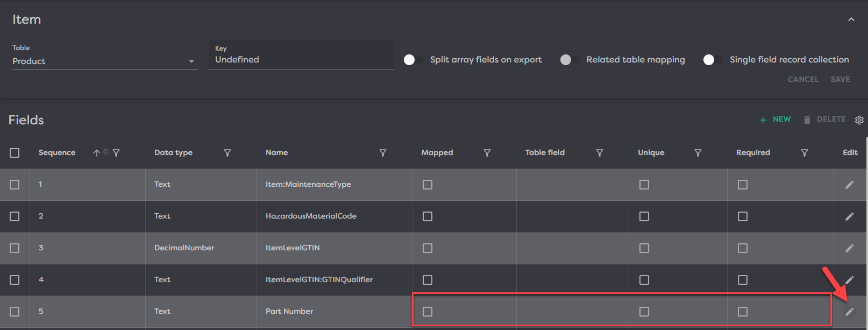Sort Sequence column with arrow icon
Screen dimensions: 868x330
click(97, 153)
